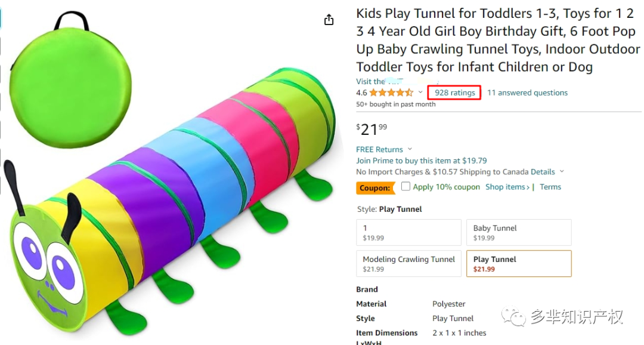Select the style option labeled "1"
Viewport: 644px width, 345px height.
coord(408,232)
